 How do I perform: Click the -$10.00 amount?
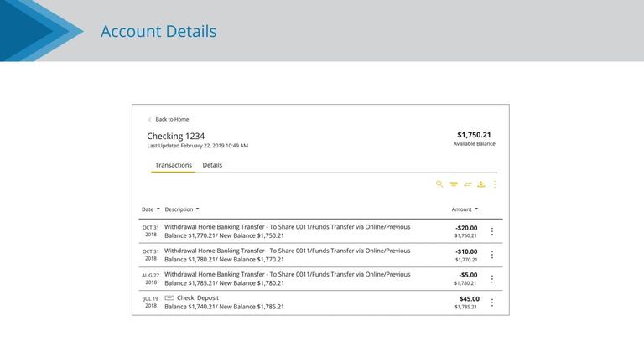(x=466, y=251)
